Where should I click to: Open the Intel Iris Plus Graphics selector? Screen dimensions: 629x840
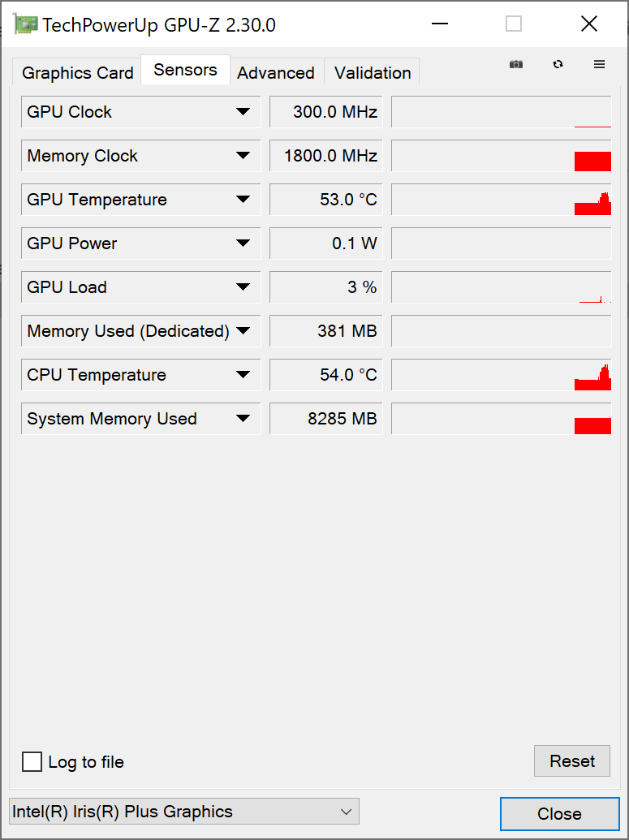coord(184,812)
